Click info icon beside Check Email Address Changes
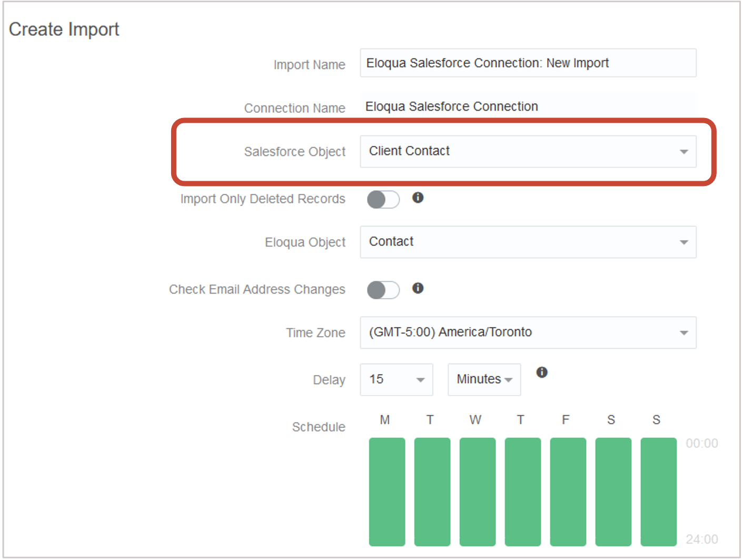 point(418,288)
